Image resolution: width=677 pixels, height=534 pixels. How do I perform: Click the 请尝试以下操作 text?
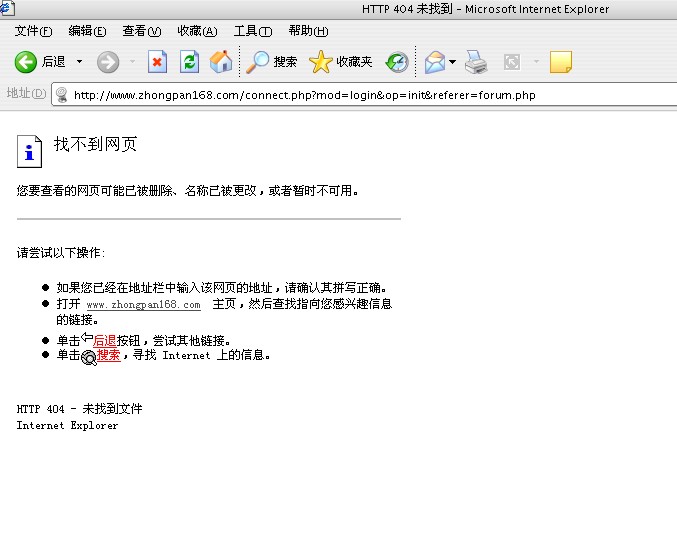(61, 253)
